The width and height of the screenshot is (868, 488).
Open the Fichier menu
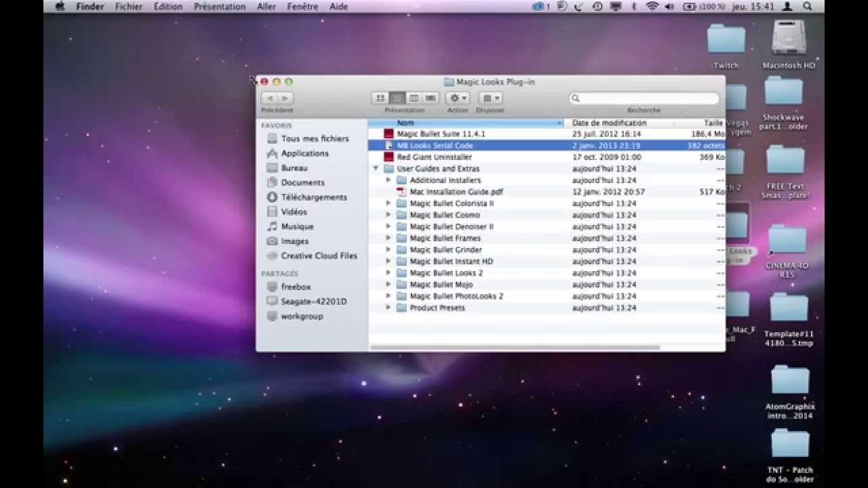click(129, 6)
